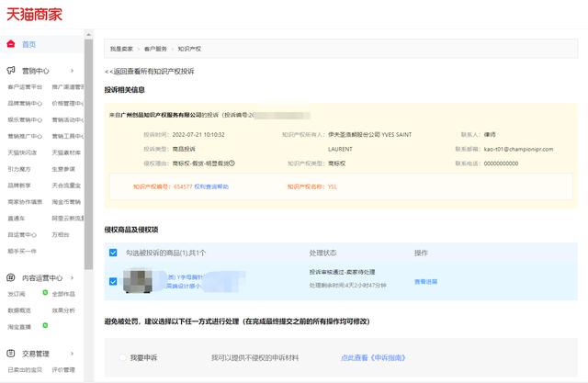The image size is (588, 383).
Task: Click the calendar icon for 交易管理
Action: (x=11, y=353)
